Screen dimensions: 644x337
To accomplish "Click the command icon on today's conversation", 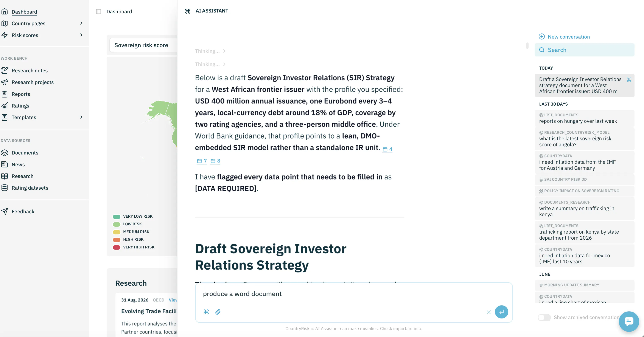I will click(629, 80).
